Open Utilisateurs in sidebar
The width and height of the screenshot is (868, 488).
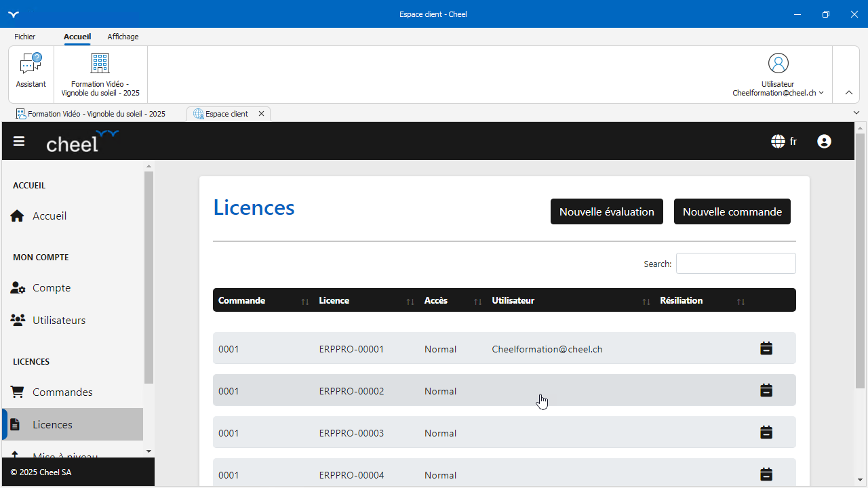73,320
